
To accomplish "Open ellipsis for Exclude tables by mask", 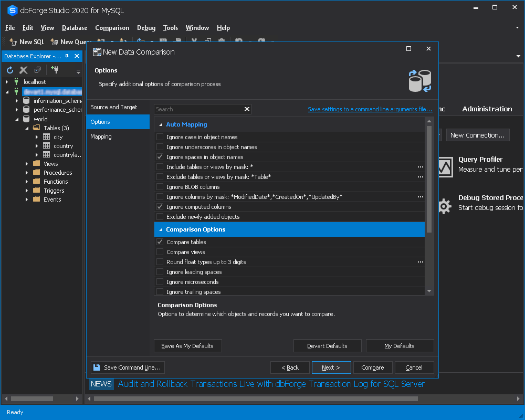I will click(420, 177).
